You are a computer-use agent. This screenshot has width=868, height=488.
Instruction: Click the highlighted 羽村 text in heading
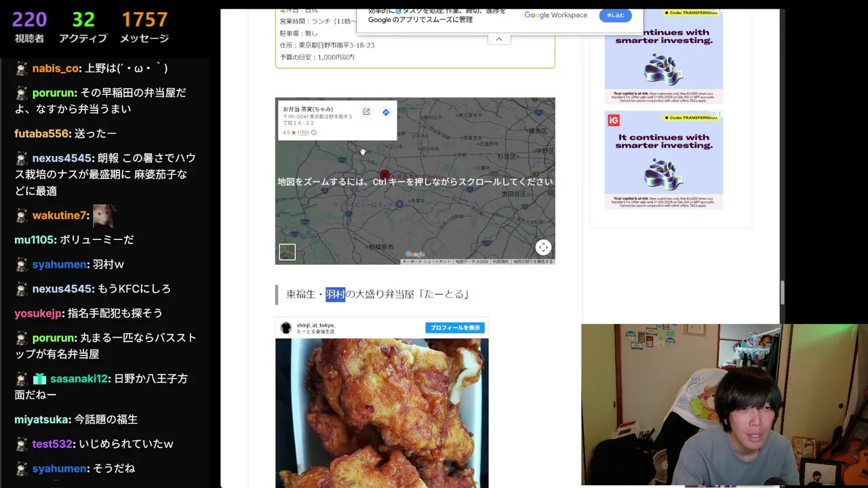click(335, 294)
